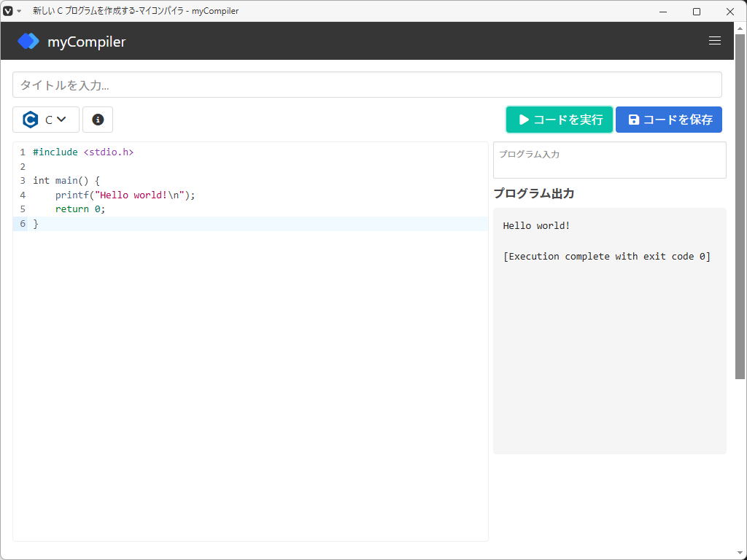
Task: Click the floppy disk icon on save button
Action: coord(633,120)
